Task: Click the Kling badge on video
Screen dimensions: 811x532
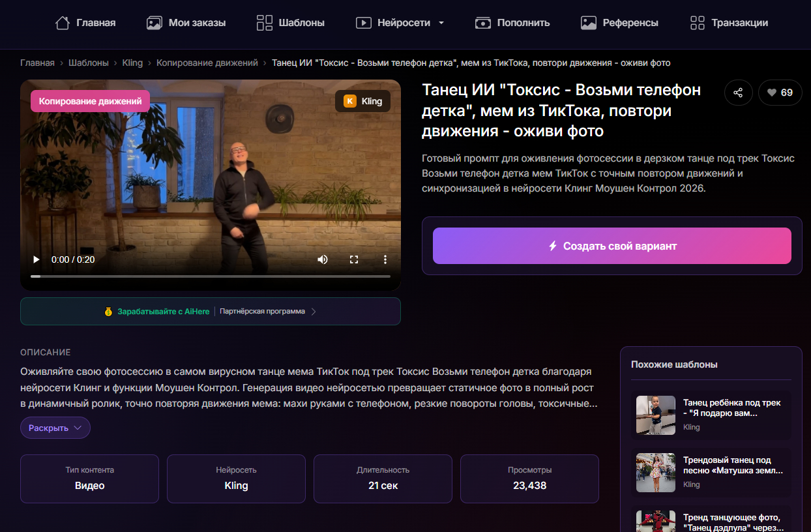Action: [x=362, y=101]
